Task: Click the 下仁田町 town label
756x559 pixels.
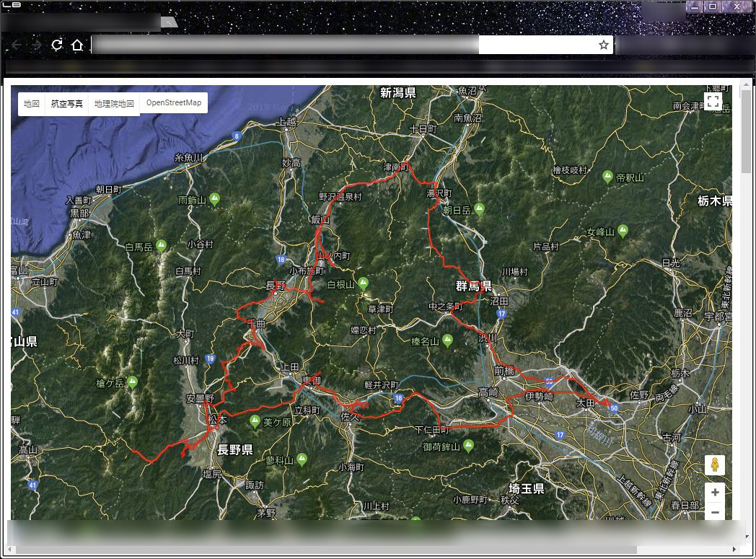Action: pyautogui.click(x=431, y=429)
